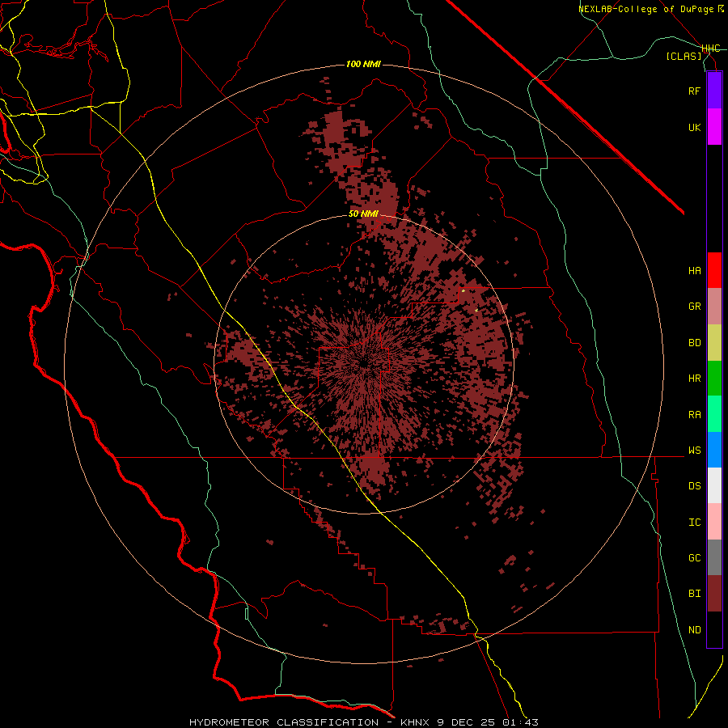Click the HR legend label
728x728 pixels.
(x=694, y=379)
